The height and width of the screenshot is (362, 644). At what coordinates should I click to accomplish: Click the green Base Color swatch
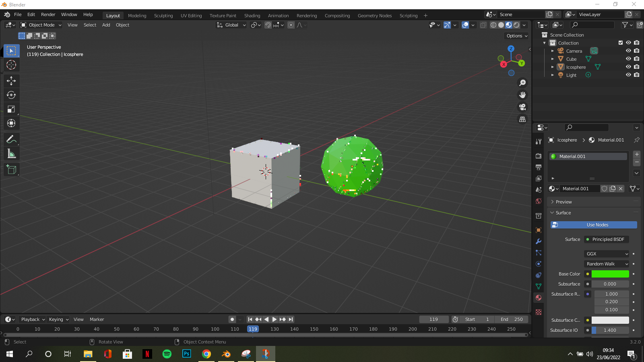[610, 274]
